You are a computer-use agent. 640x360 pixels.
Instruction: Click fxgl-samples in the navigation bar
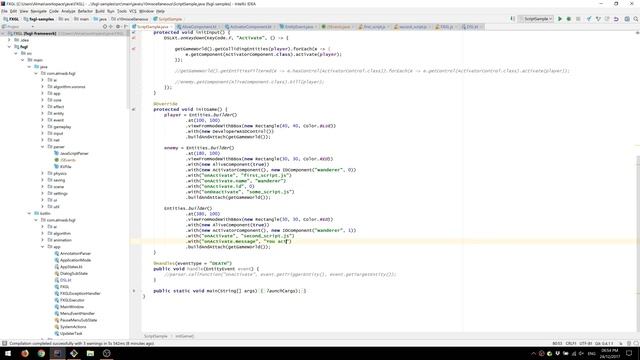pyautogui.click(x=40, y=19)
